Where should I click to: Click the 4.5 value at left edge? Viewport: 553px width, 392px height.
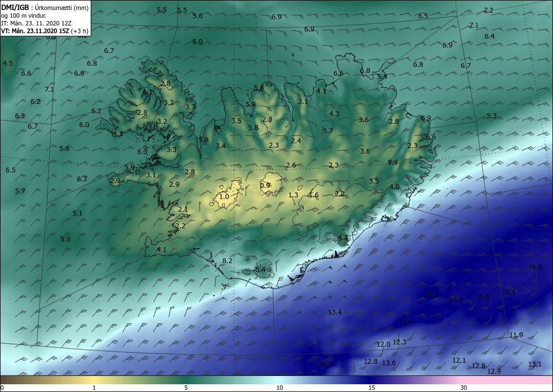[x=8, y=64]
